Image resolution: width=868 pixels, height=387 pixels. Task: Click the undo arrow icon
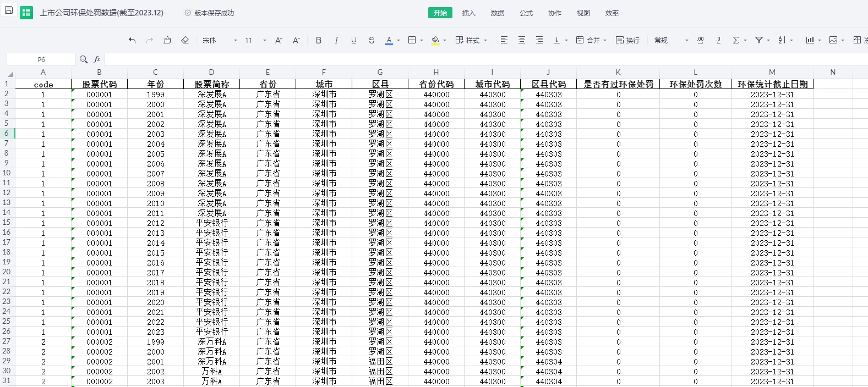tap(132, 40)
